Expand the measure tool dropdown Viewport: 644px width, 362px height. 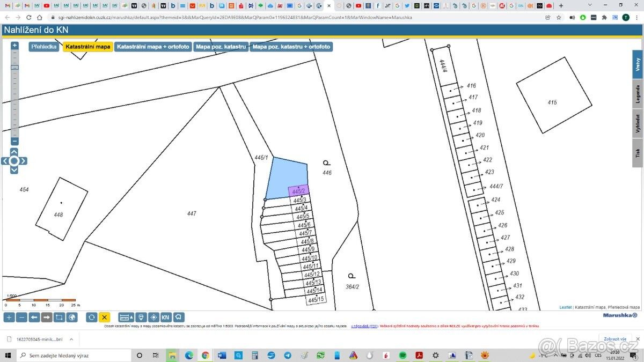click(126, 317)
